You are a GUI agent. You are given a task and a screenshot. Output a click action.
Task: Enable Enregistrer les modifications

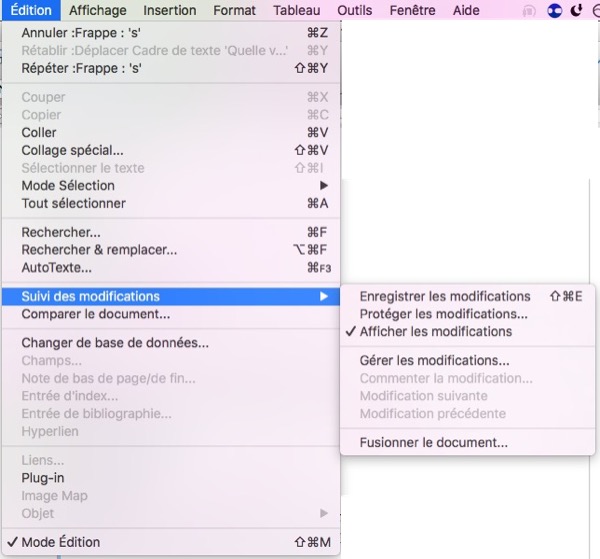click(445, 296)
